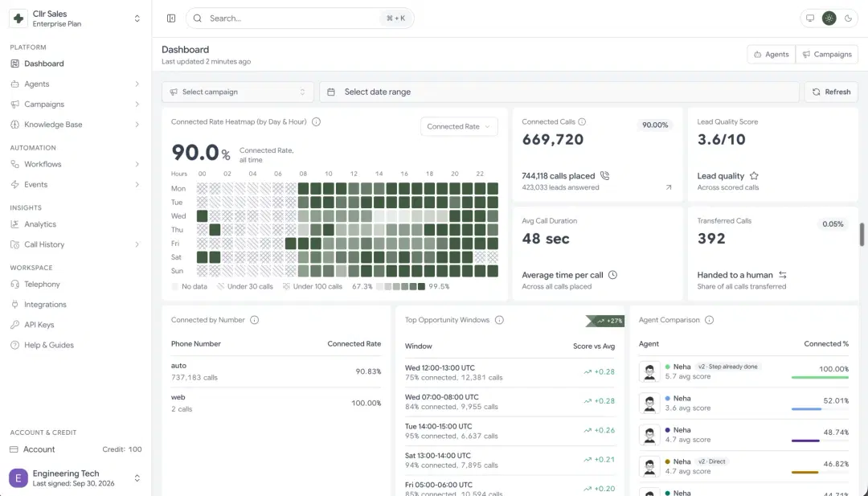Viewport: 868px width, 496px height.
Task: Click the Refresh button
Action: click(831, 92)
